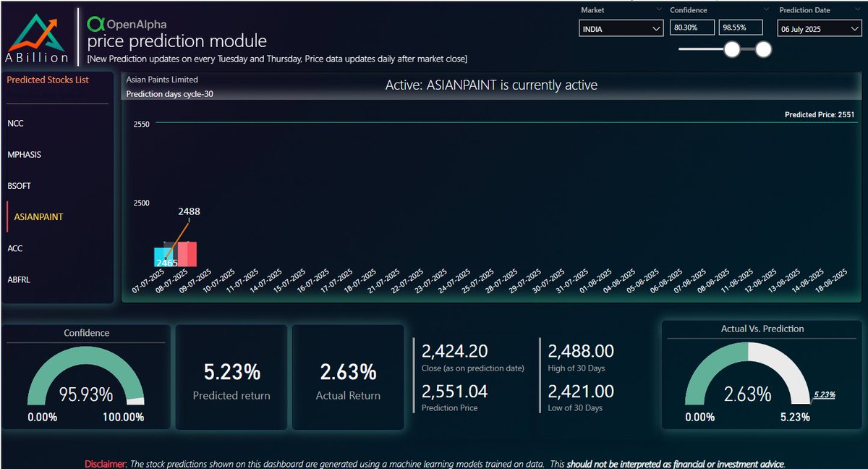868x469 pixels.
Task: Open the Prediction Date dropdown
Action: (819, 28)
